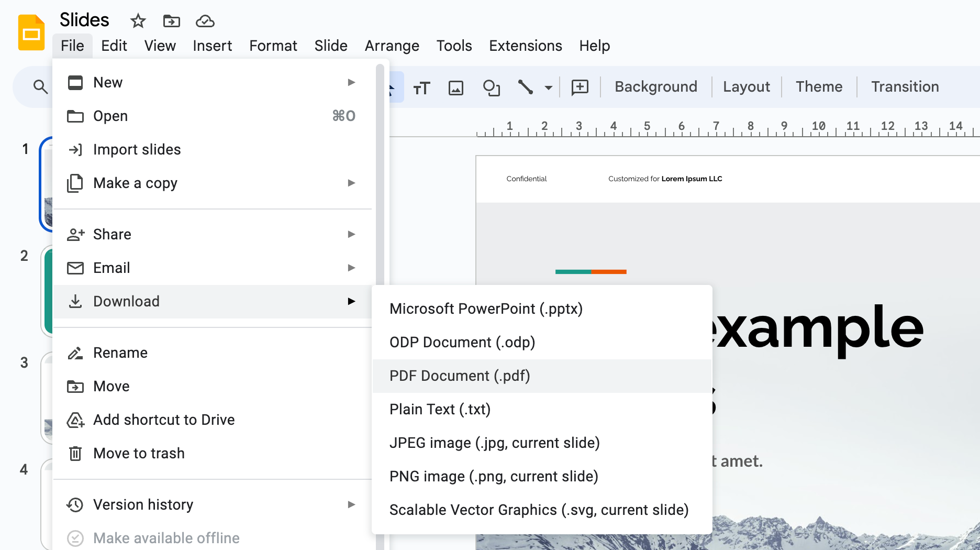Check the cloud save status icon

205,21
